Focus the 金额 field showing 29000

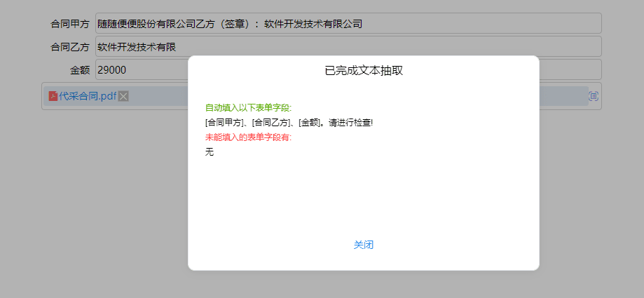tap(348, 69)
